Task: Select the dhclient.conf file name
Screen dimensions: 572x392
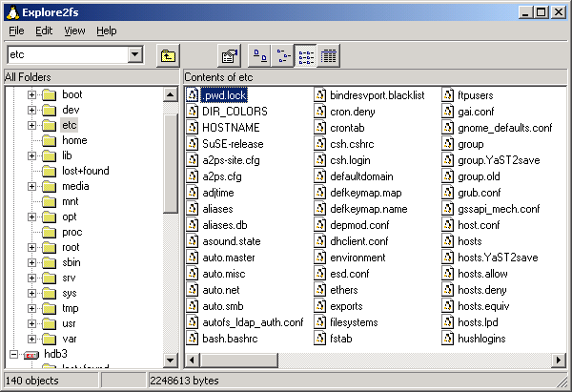Action: point(359,241)
